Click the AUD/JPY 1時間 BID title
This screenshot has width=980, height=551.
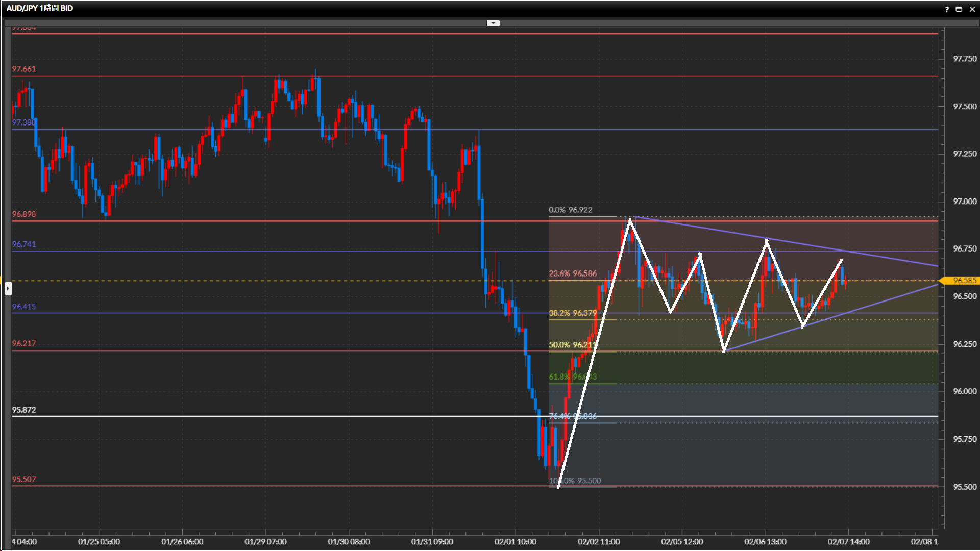click(x=40, y=8)
